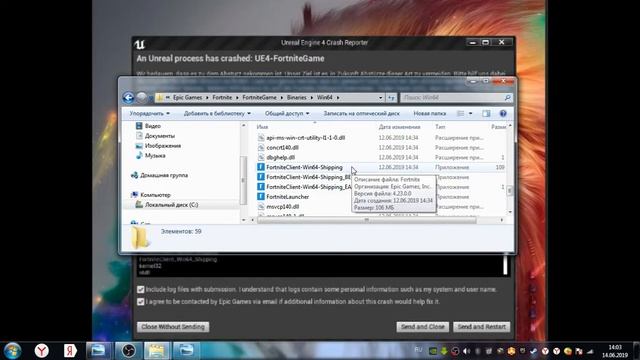Expand the chevron after Epic Games in the breadcrumb
The height and width of the screenshot is (360, 640).
pyautogui.click(x=207, y=98)
